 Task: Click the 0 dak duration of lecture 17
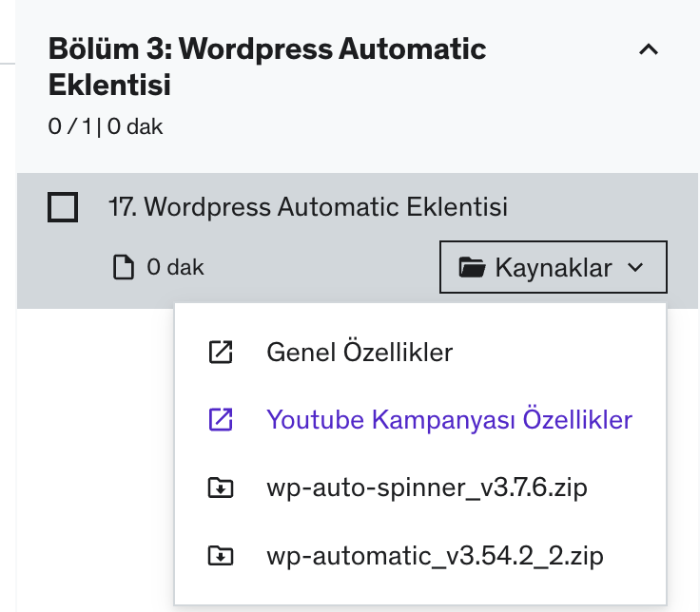(x=175, y=267)
